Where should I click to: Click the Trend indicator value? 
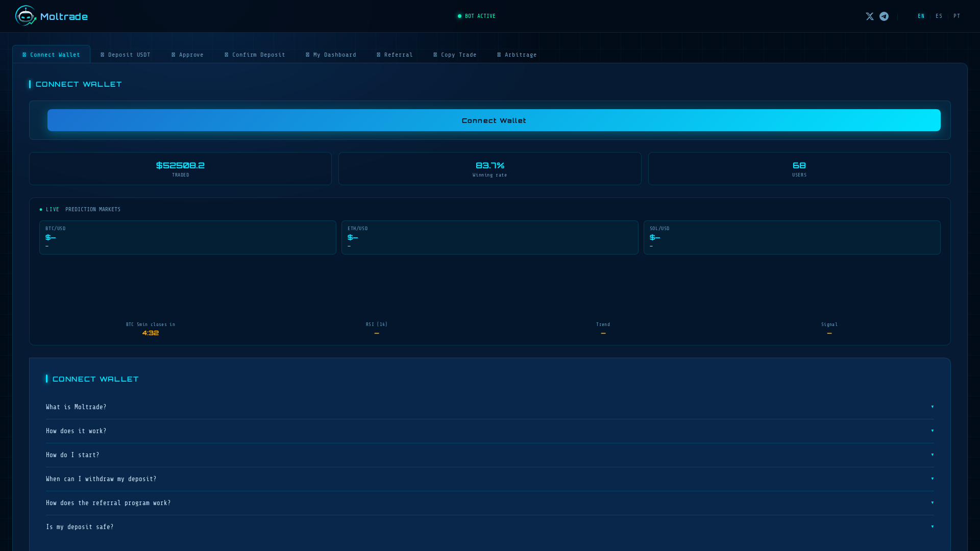click(x=603, y=333)
